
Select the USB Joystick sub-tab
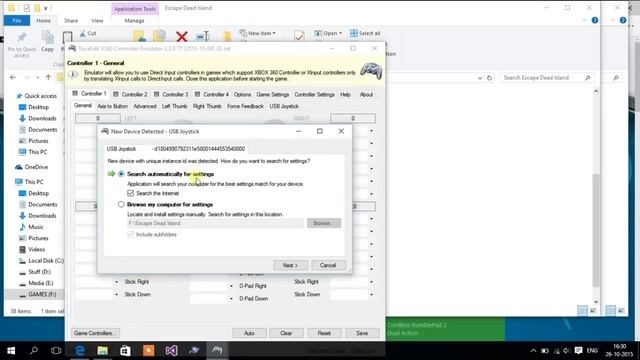284,106
